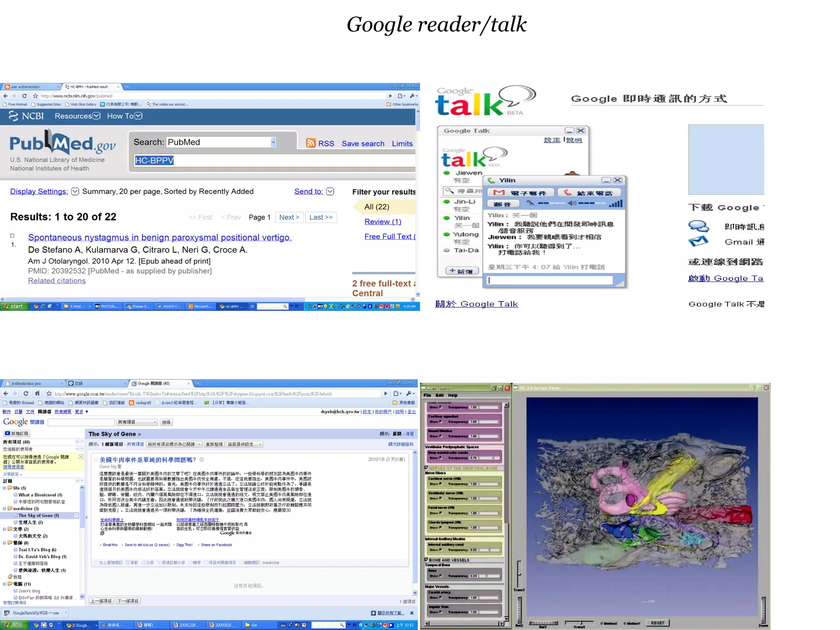Select the MotionY radio button
Screen dimensions: 840x630
tap(625, 623)
